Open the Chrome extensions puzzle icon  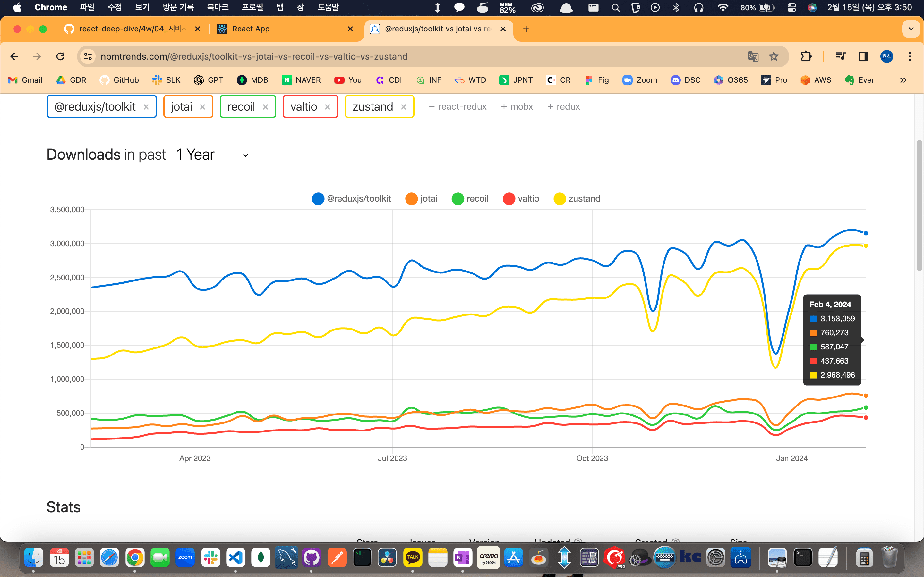(806, 56)
